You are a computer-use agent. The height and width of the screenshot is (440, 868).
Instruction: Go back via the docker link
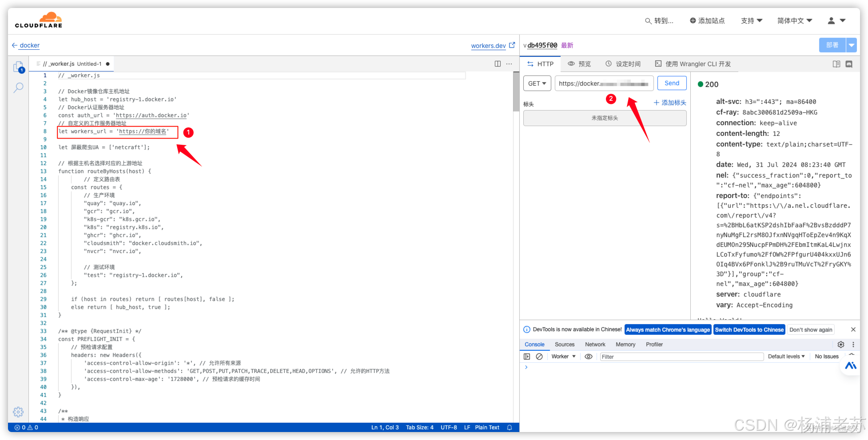[x=30, y=45]
